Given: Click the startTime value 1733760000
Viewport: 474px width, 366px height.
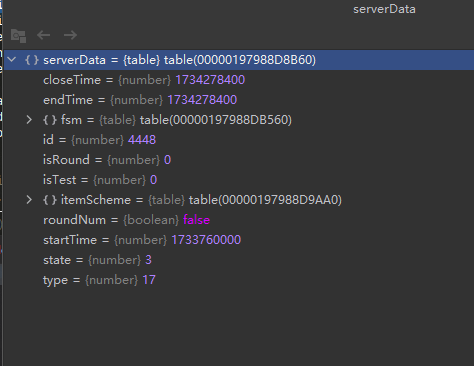Looking at the screenshot, I should [x=206, y=240].
